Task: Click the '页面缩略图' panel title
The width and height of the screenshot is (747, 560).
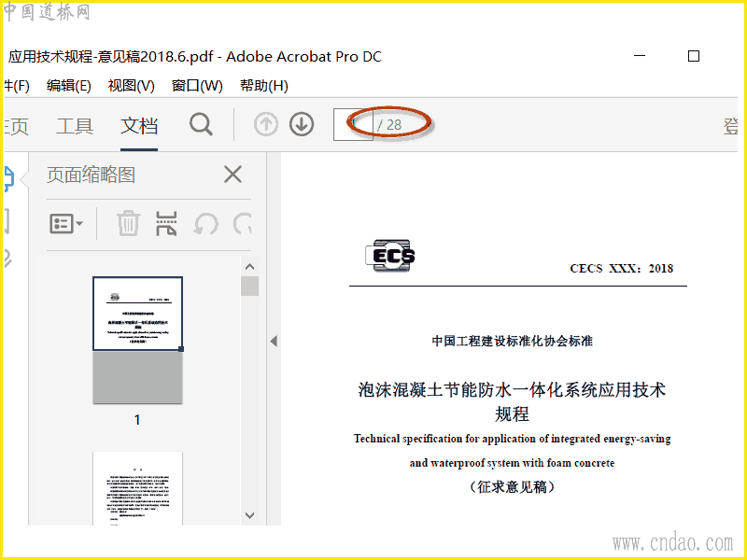Action: pyautogui.click(x=91, y=175)
